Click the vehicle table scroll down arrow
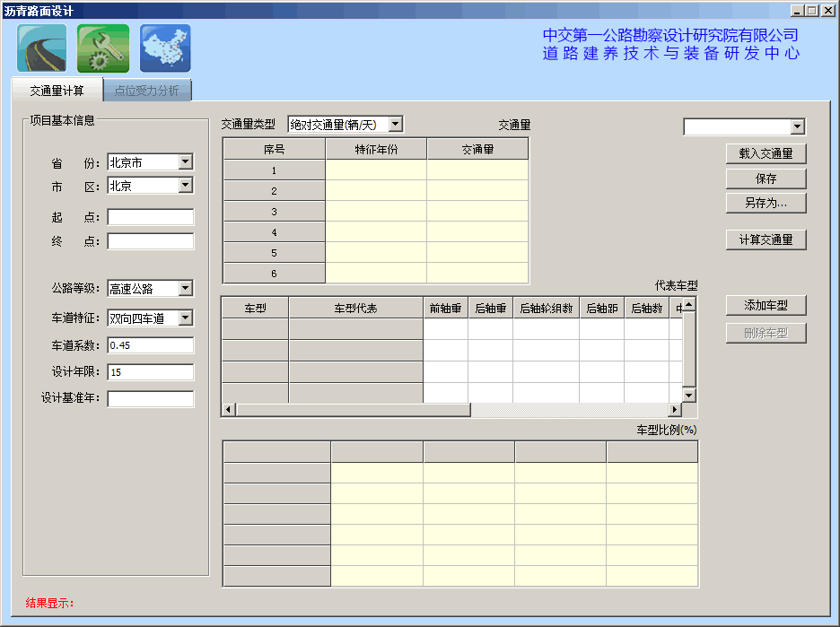The width and height of the screenshot is (840, 627). pos(689,396)
